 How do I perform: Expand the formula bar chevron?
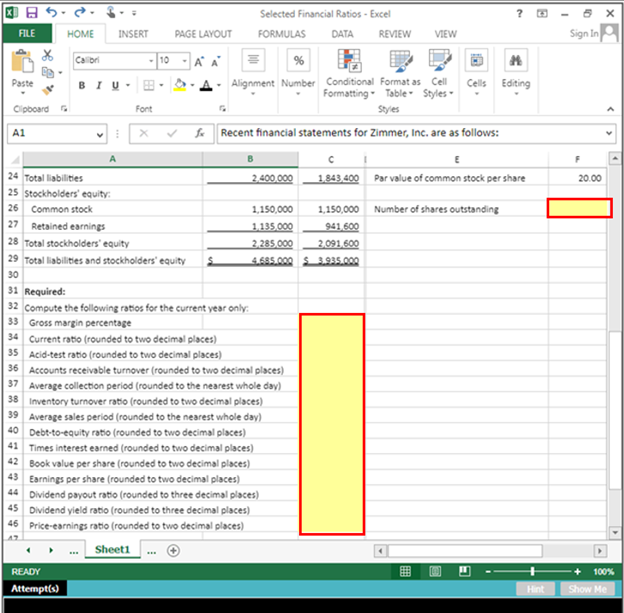pos(609,133)
